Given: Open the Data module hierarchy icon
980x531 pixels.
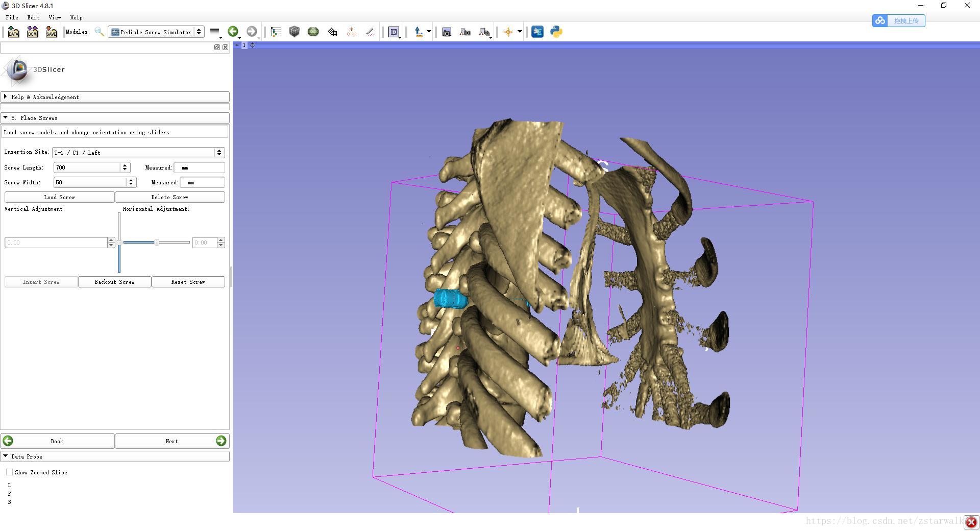Looking at the screenshot, I should click(x=276, y=32).
